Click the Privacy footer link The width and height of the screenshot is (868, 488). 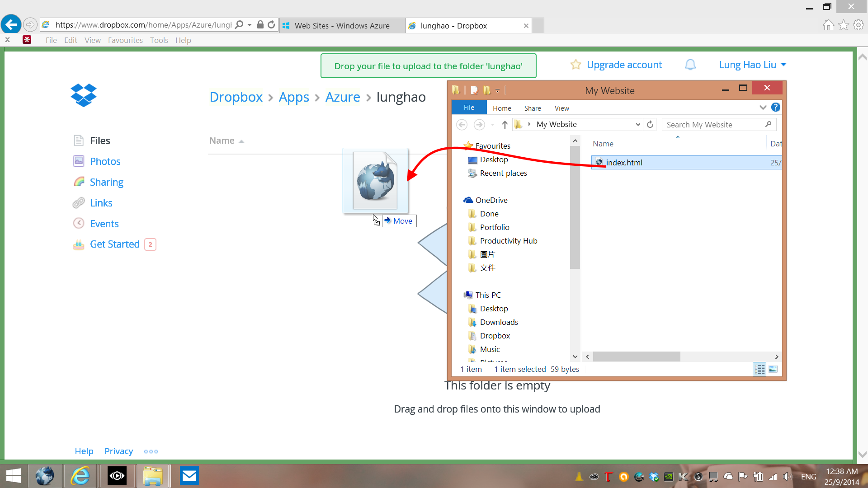pos(118,451)
